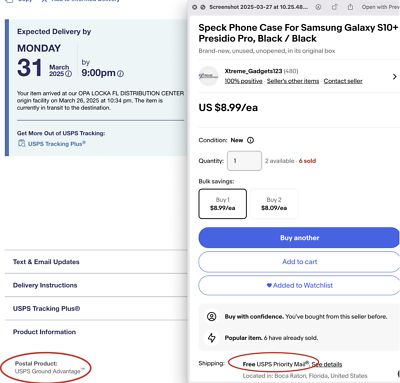This screenshot has height=383, width=400.
Task: Select the Buy 2 bulk savings option
Action: point(274,204)
